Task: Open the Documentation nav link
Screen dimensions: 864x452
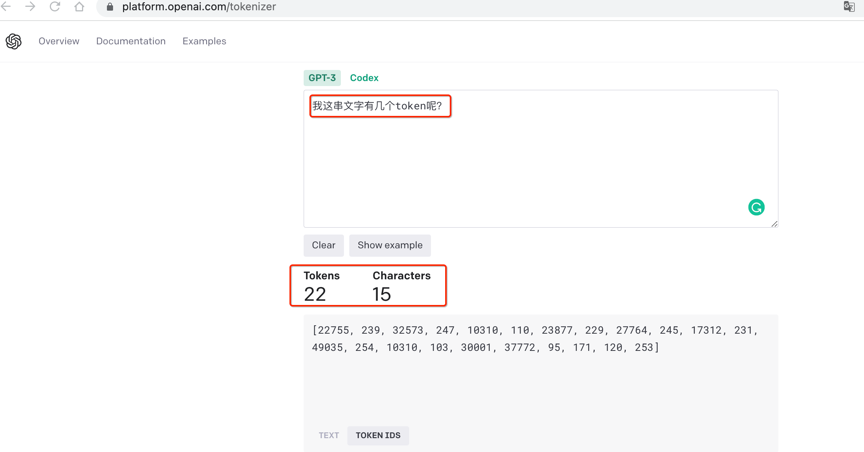Action: coord(131,41)
